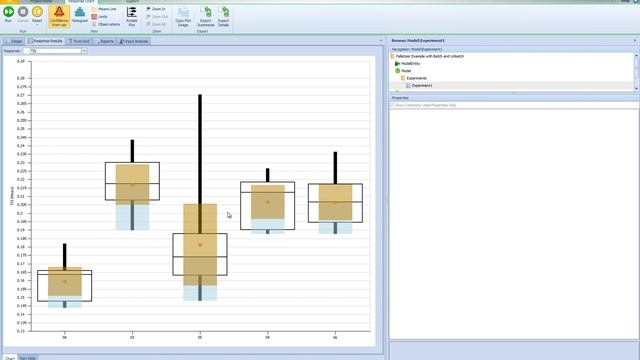
Task: Click Zoom Out on the ribbon
Action: [157, 17]
